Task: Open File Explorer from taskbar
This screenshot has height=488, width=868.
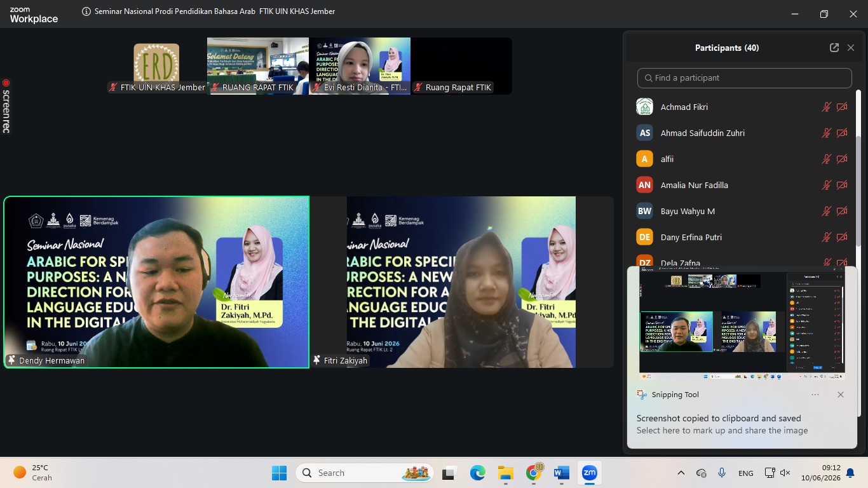Action: (x=506, y=473)
